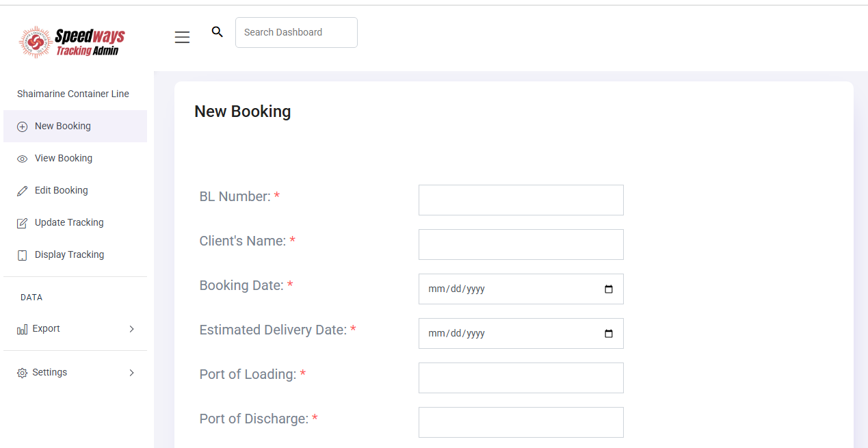Focus the Search Dashboard field
Screen dimensions: 868x448
point(296,32)
